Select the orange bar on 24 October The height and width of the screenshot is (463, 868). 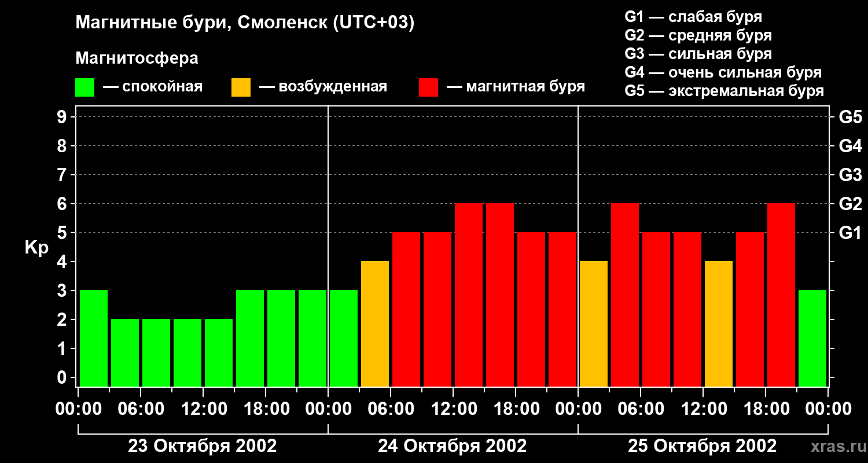[375, 324]
